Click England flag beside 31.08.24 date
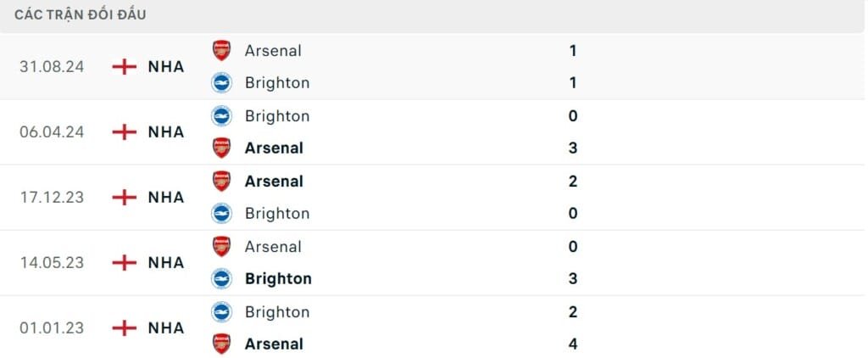This screenshot has height=358, width=868. (125, 66)
